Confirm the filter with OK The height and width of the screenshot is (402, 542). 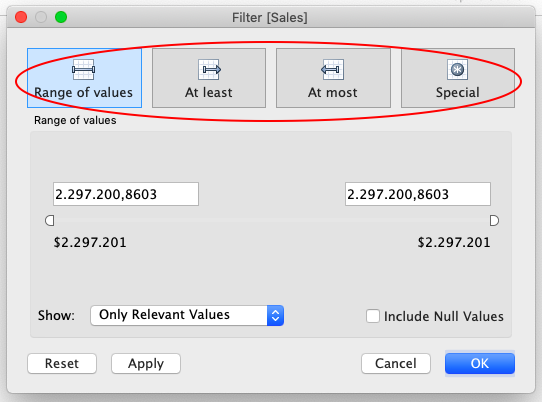point(480,363)
